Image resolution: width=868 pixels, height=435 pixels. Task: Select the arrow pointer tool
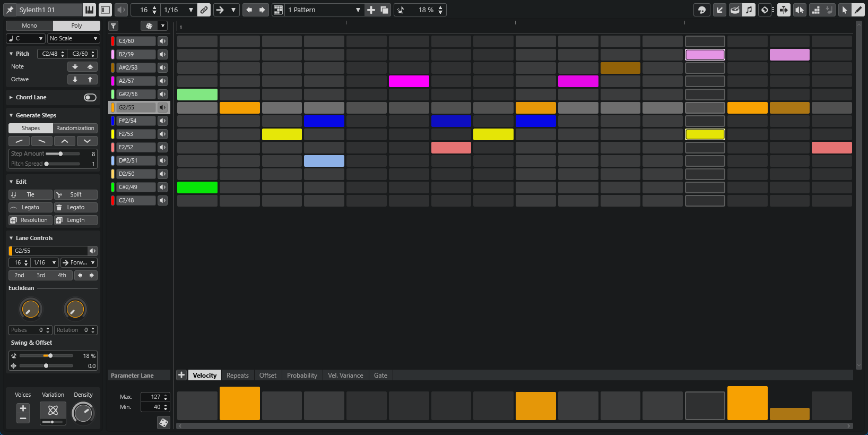[x=845, y=10]
